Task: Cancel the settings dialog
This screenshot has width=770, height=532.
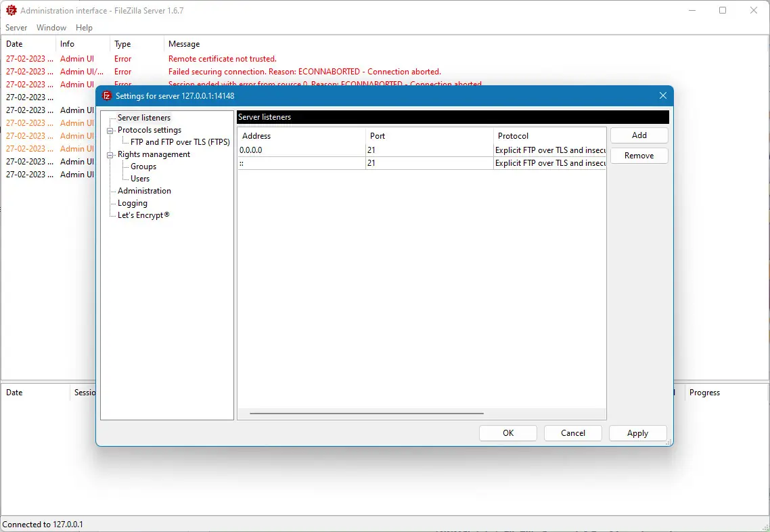Action: pyautogui.click(x=572, y=433)
